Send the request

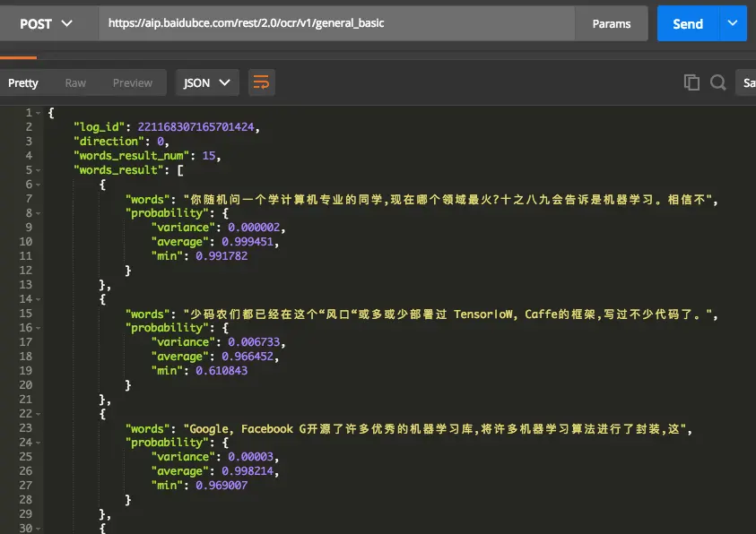688,23
